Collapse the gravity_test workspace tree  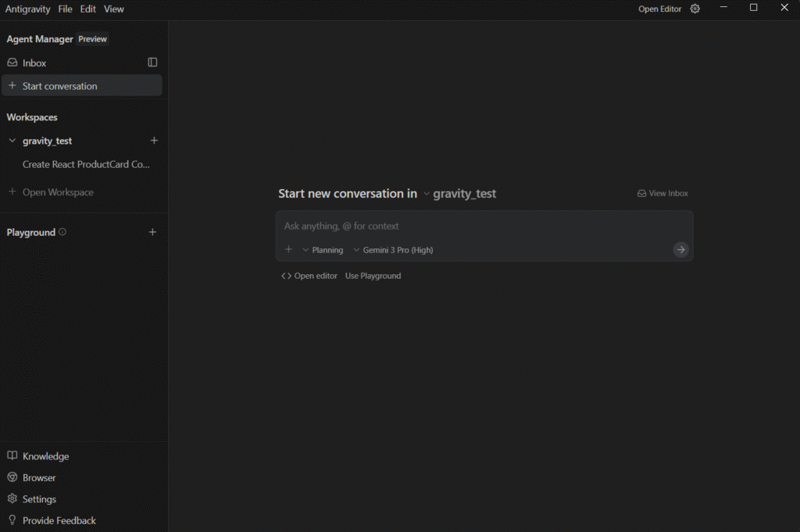[x=12, y=141]
